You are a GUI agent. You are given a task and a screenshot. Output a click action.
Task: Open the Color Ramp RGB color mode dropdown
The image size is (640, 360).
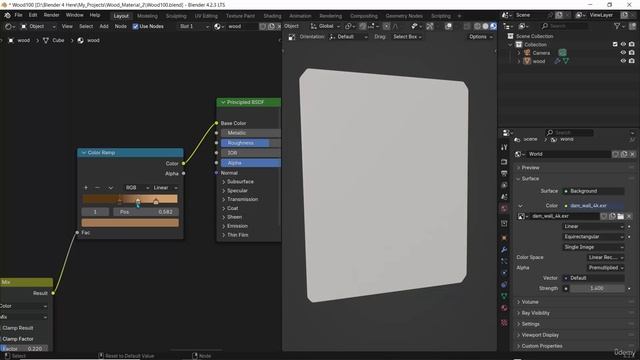(136, 188)
